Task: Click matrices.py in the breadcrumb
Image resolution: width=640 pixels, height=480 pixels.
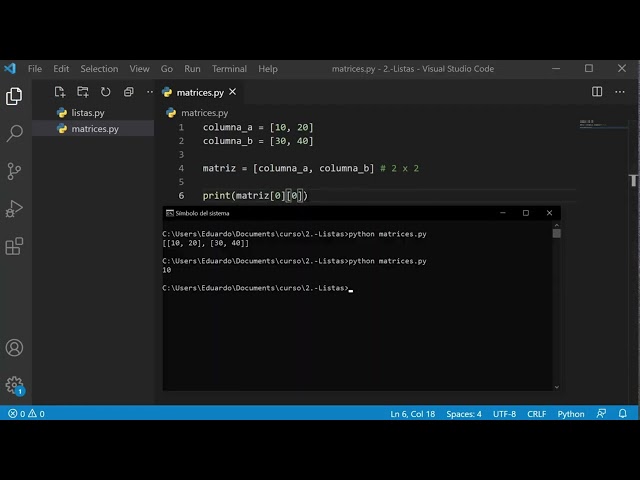Action: (204, 113)
